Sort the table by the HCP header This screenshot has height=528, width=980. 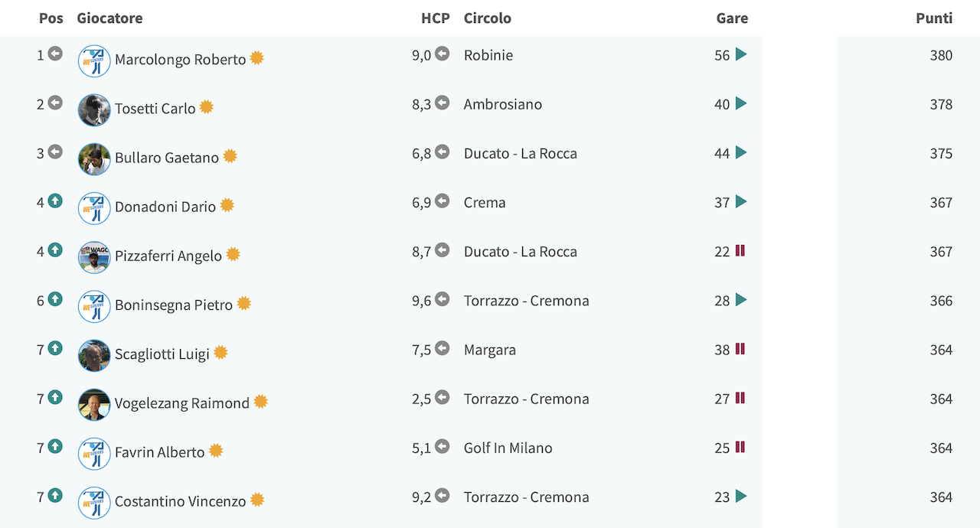tap(436, 18)
